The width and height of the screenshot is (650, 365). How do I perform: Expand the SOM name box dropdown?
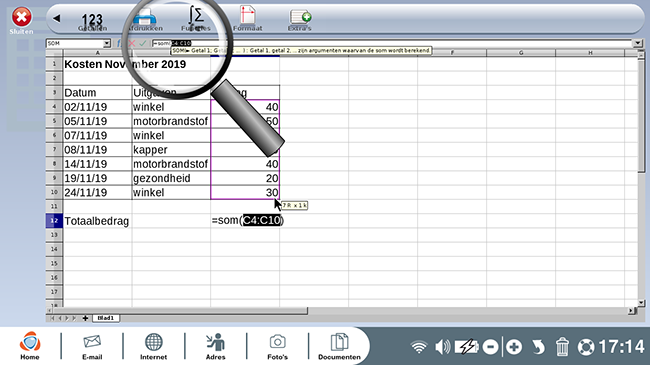click(107, 43)
